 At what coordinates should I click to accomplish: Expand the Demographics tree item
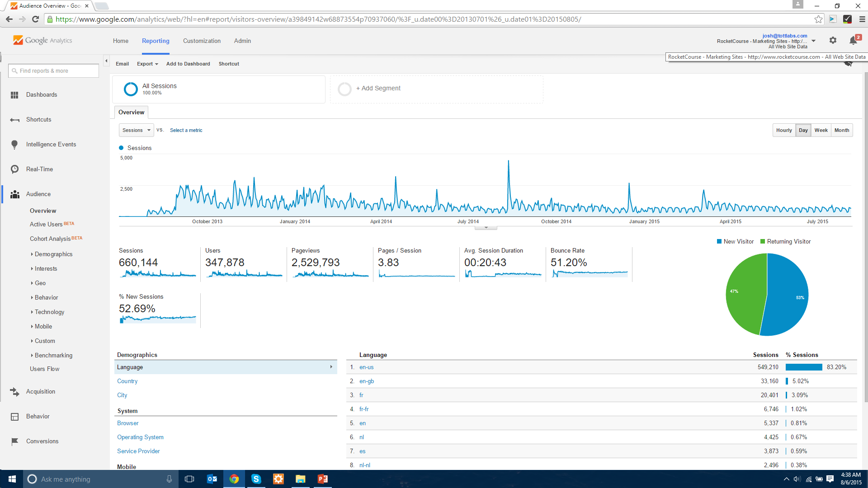(x=53, y=254)
